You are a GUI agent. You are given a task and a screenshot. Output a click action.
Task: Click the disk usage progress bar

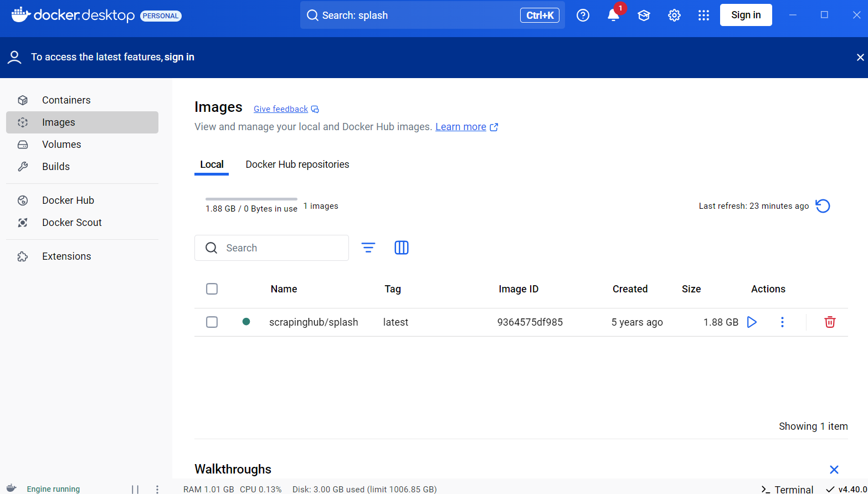pyautogui.click(x=251, y=199)
